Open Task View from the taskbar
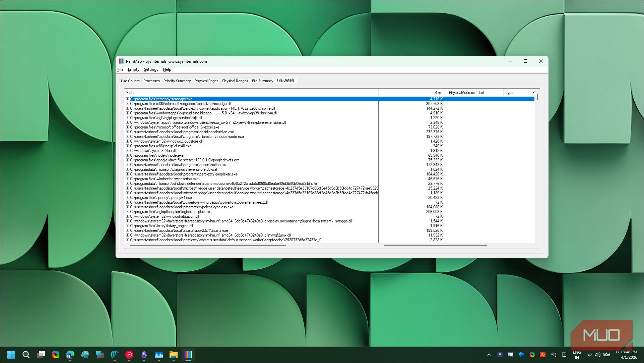Image resolution: width=644 pixels, height=363 pixels. click(x=41, y=355)
